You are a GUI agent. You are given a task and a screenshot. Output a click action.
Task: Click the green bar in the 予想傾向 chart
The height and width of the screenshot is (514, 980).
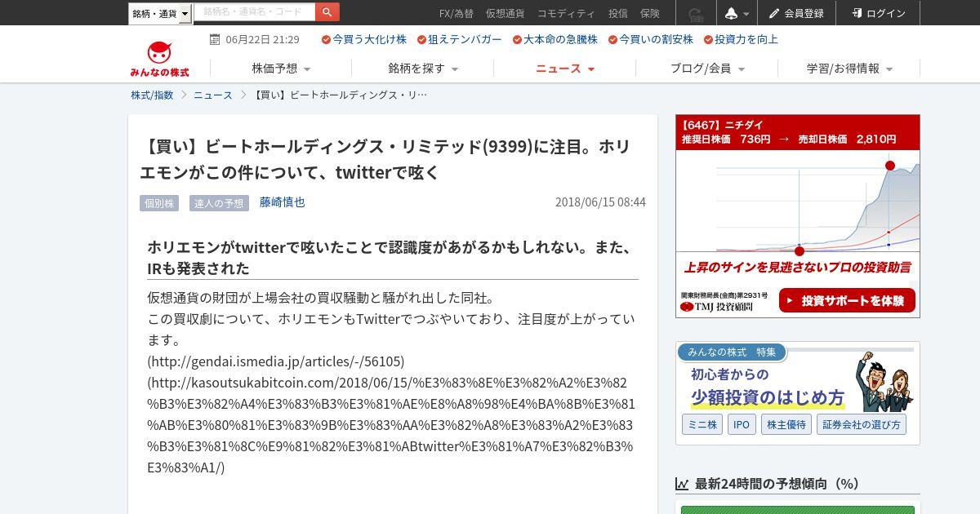coord(800,510)
